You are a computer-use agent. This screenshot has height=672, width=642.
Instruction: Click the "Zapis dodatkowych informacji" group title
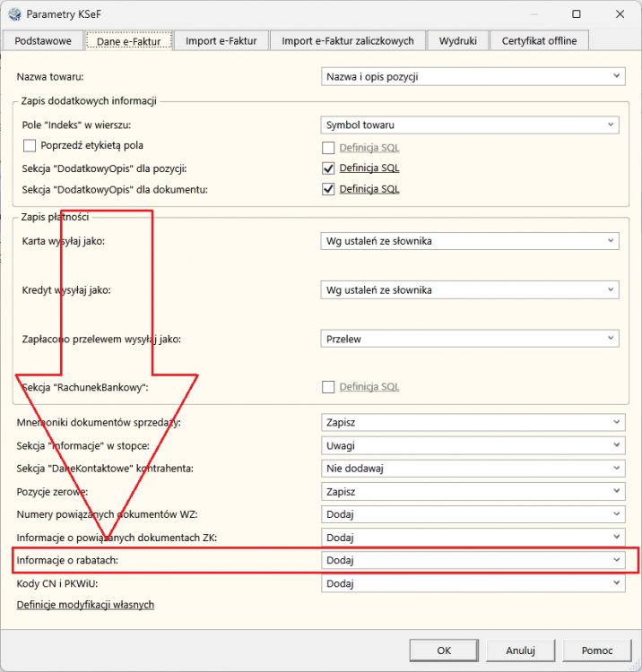click(x=89, y=101)
